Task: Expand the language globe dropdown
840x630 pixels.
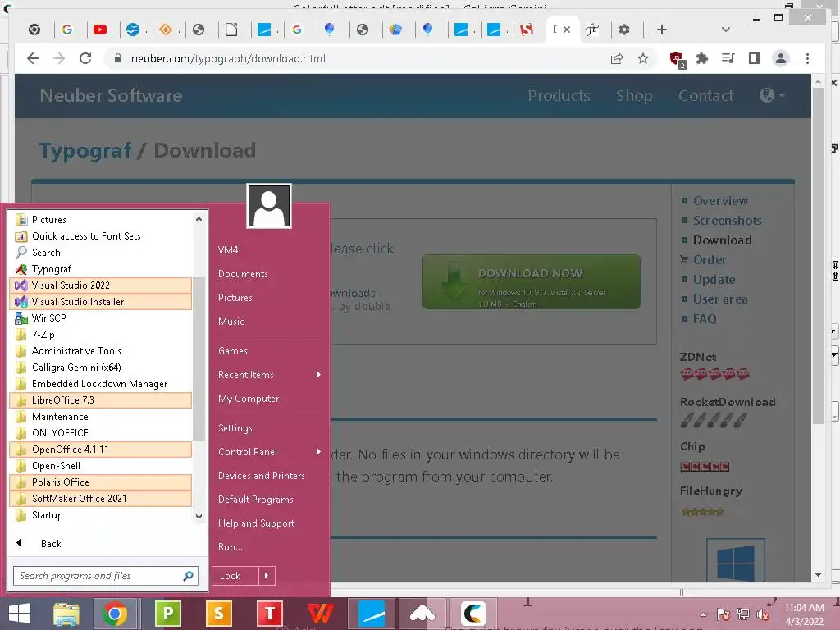Action: coord(772,95)
